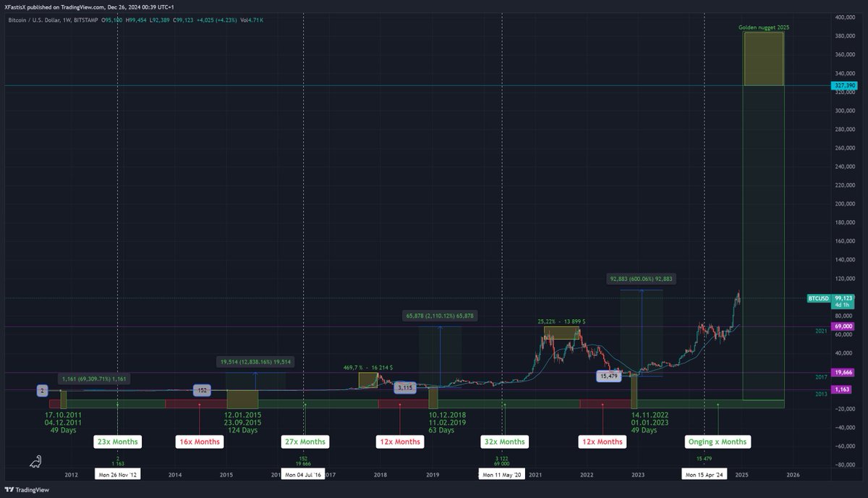This screenshot has height=498, width=868.
Task: Click the 200,000 price axis value
Action: (846, 204)
